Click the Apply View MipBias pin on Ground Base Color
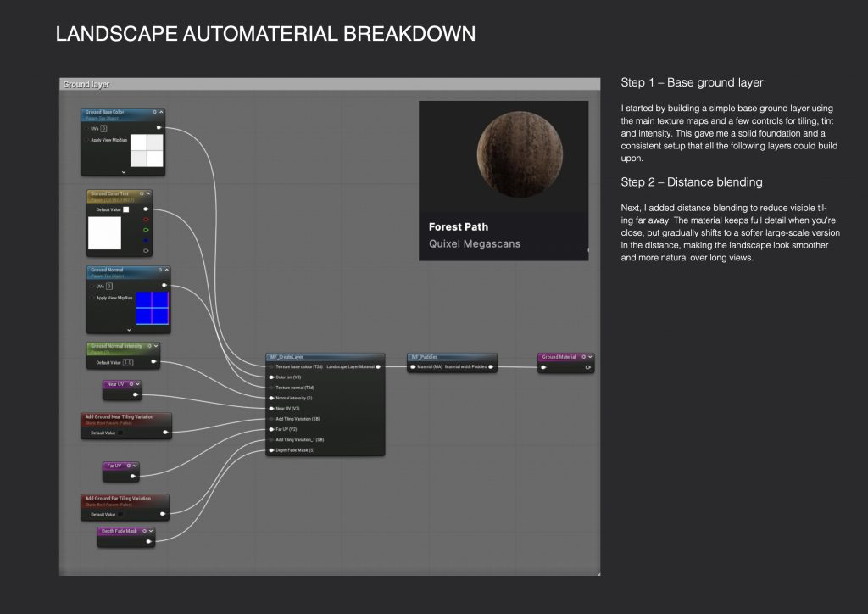The height and width of the screenshot is (614, 868). pos(86,139)
